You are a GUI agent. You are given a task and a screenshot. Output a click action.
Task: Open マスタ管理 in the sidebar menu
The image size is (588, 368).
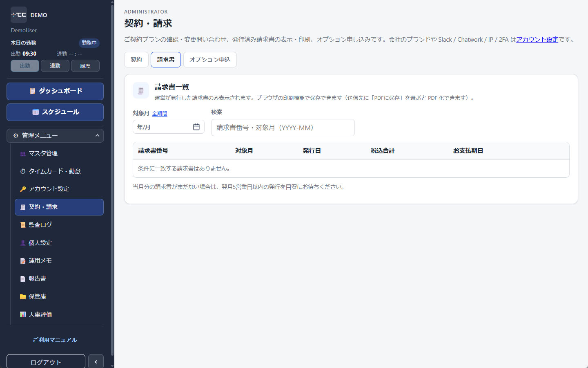[x=59, y=153]
